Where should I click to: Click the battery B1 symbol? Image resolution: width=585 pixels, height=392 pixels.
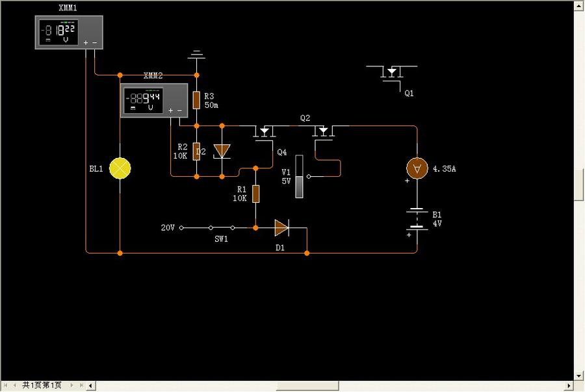coord(417,220)
